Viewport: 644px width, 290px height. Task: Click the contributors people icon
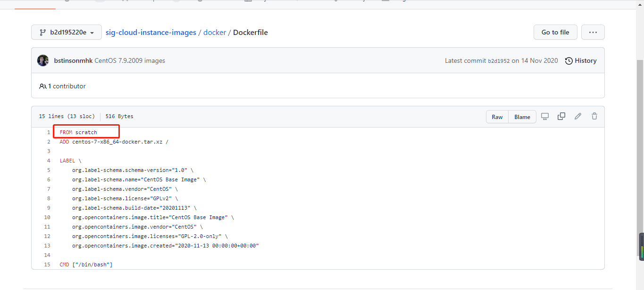pyautogui.click(x=43, y=86)
